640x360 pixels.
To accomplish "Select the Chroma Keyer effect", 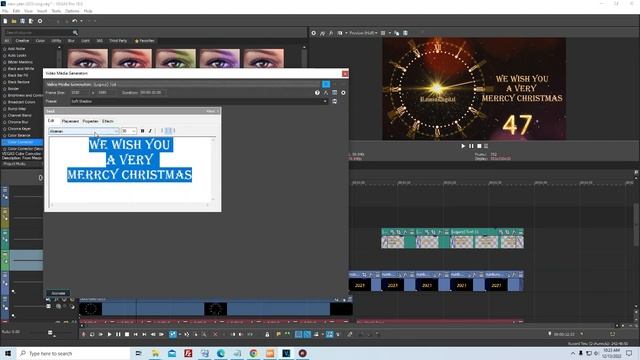I will point(19,129).
